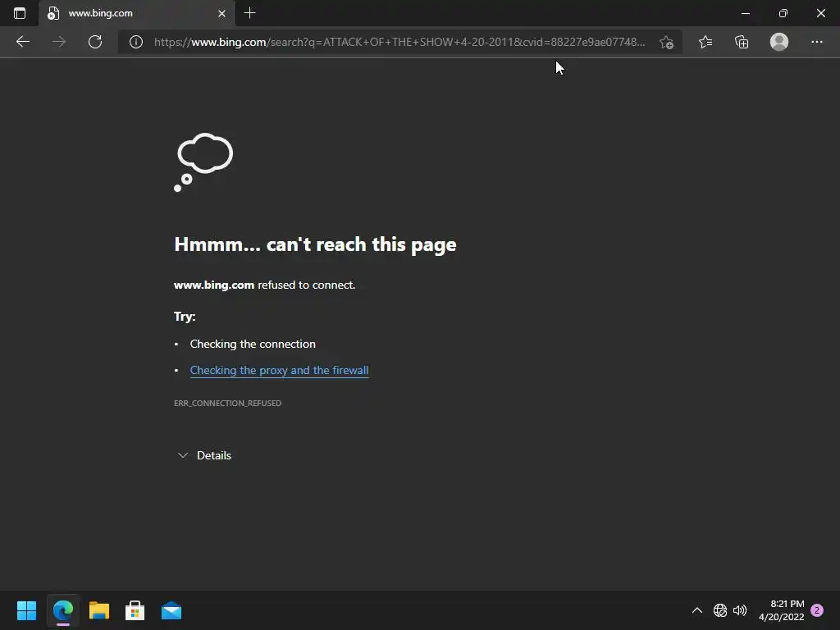Image resolution: width=840 pixels, height=630 pixels.
Task: Open network status globe icon
Action: [720, 610]
